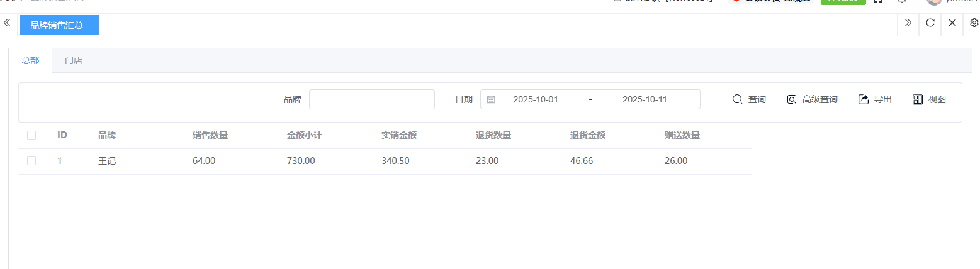Click the 导出 export icon

[x=864, y=99]
